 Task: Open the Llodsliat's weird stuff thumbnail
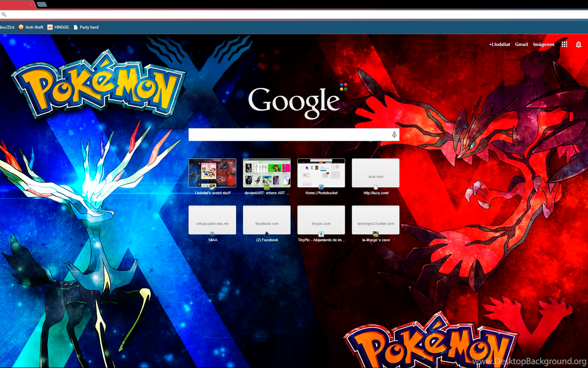212,173
